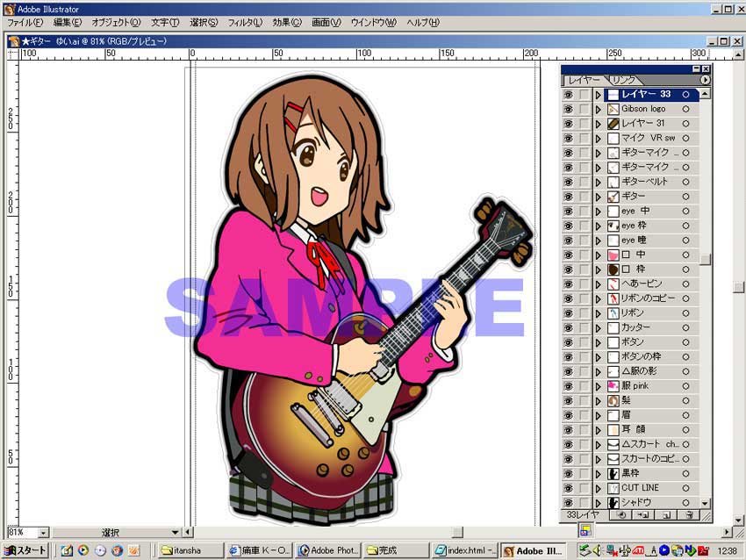Viewport: 746px width, 560px height.
Task: Expand the マイク VR sw layer
Action: click(x=599, y=139)
